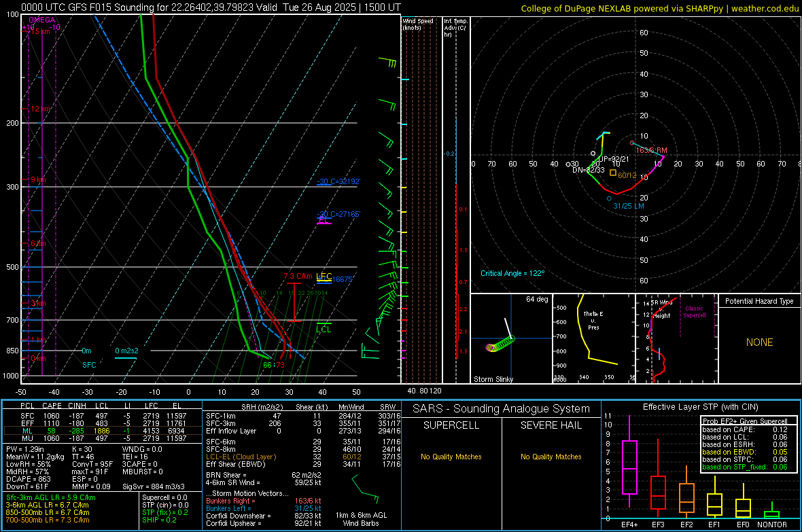This screenshot has width=802, height=532.
Task: Click the No Quality Matches text under SUPERCELL
Action: (x=451, y=457)
